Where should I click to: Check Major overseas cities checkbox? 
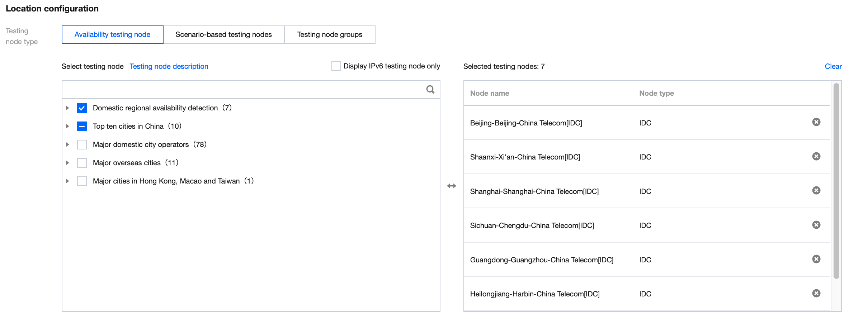82,163
